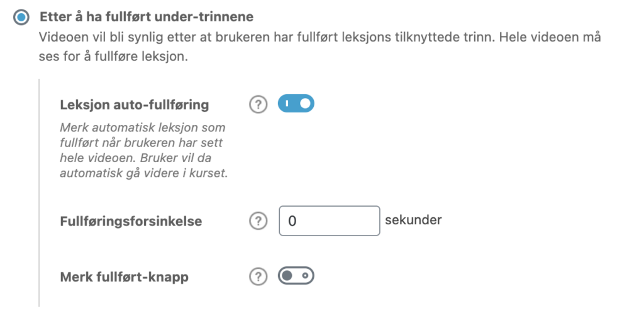Open help icon beside Merk fullført-knapp

(258, 276)
